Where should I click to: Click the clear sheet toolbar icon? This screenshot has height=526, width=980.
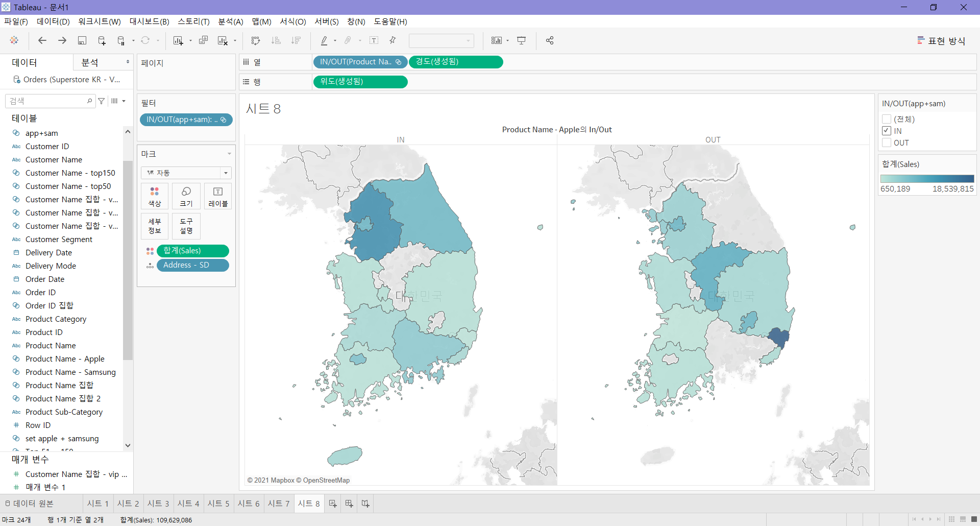pyautogui.click(x=223, y=40)
